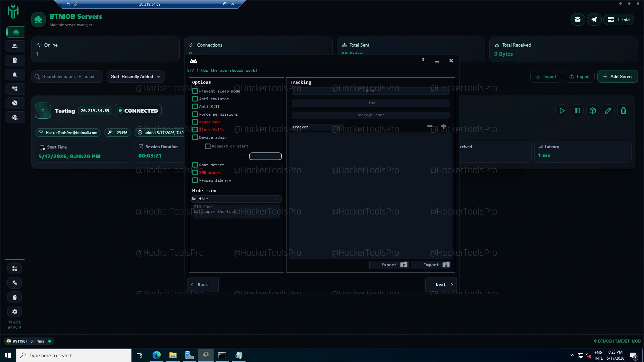Open the grid-plus icon in the lower sidebar
Viewport: 644px width, 362px height.
click(x=15, y=268)
